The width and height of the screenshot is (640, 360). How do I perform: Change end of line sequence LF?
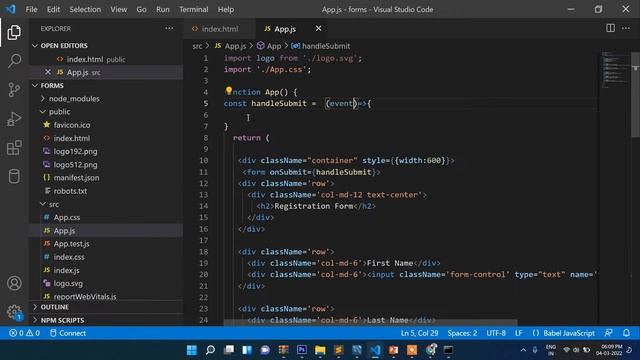(518, 333)
